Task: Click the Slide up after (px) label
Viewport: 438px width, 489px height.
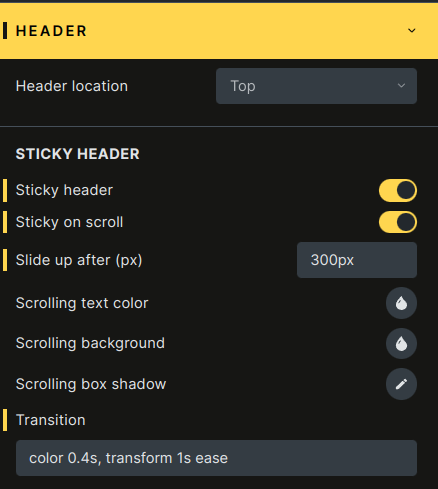Action: point(79,260)
